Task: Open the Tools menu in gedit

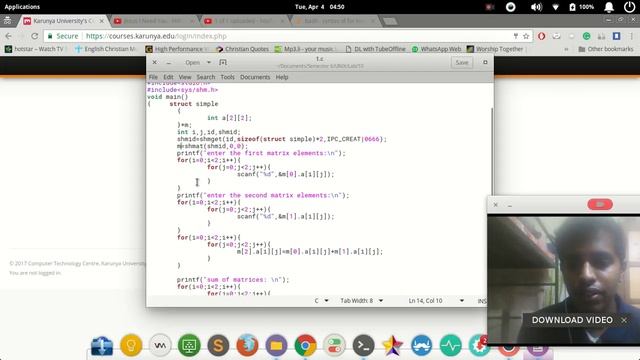Action: tap(227, 77)
